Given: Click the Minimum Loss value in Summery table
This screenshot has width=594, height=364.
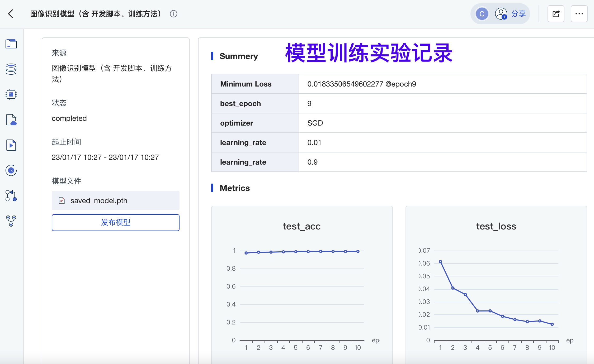Looking at the screenshot, I should (361, 84).
